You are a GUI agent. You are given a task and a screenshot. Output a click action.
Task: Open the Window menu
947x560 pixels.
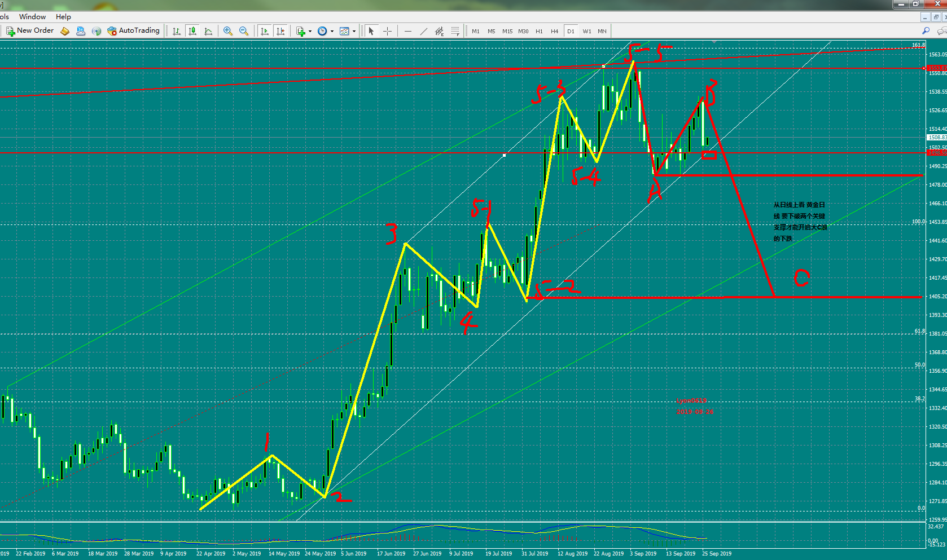[32, 17]
